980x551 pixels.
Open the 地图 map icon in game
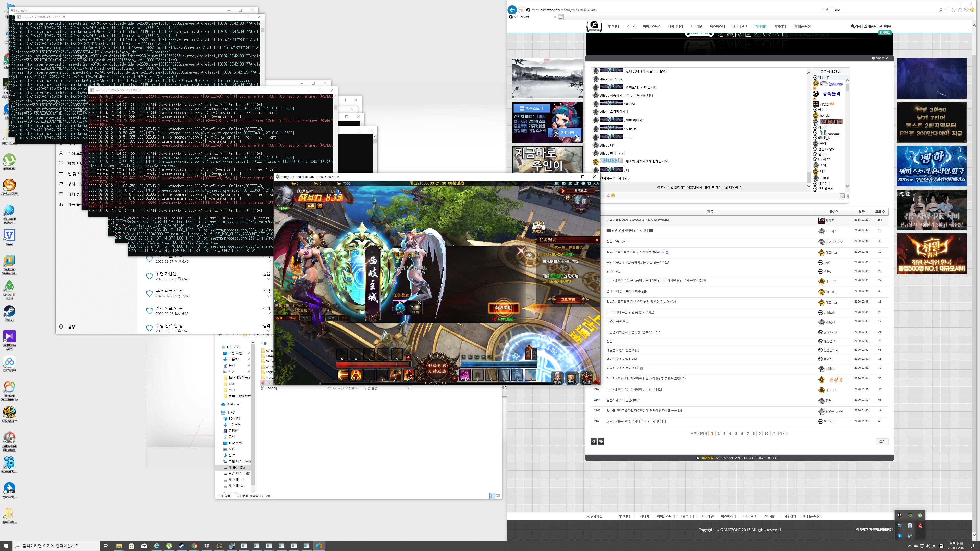pos(581,202)
